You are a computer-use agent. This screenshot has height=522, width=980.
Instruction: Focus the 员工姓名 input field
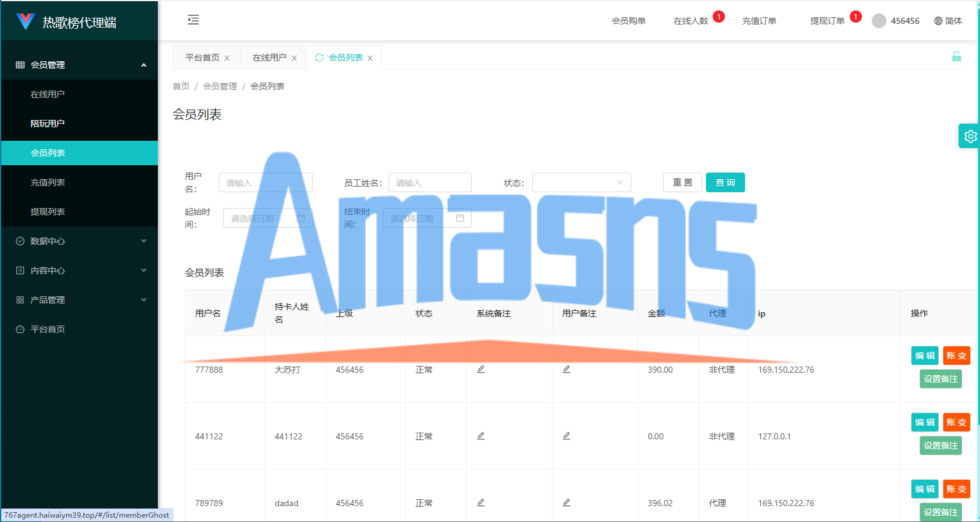tap(430, 182)
